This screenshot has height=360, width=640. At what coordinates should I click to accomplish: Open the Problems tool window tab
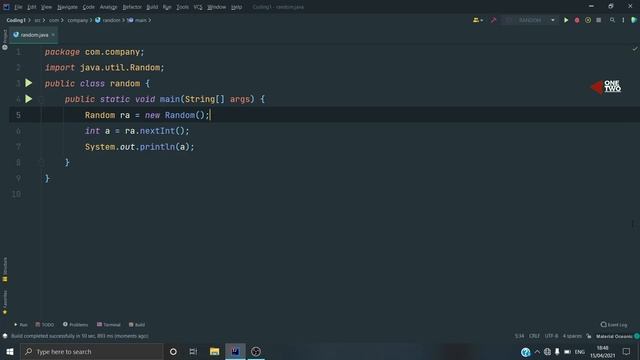pyautogui.click(x=76, y=324)
